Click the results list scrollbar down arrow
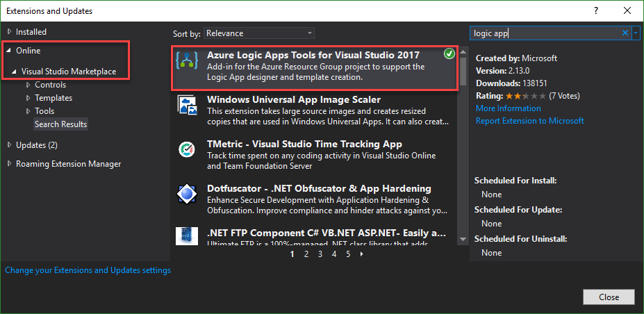Image resolution: width=644 pixels, height=314 pixels. coord(463,239)
